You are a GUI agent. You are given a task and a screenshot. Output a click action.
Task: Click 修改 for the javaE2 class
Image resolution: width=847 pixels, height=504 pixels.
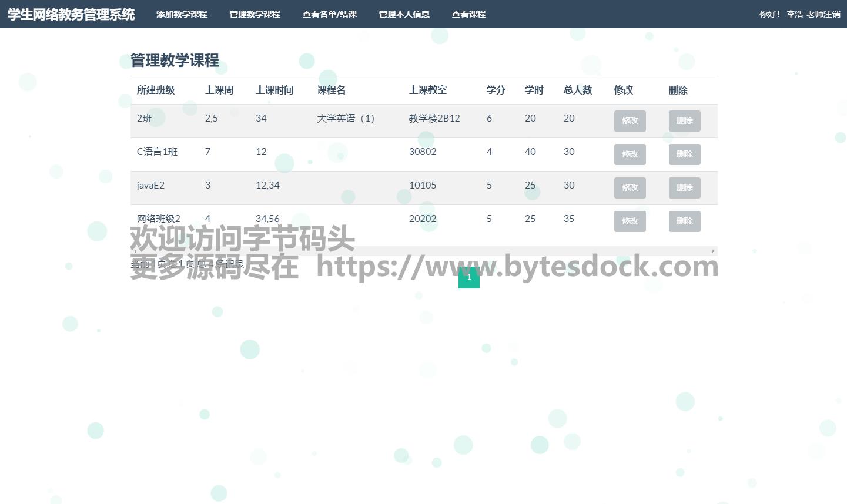click(x=630, y=188)
